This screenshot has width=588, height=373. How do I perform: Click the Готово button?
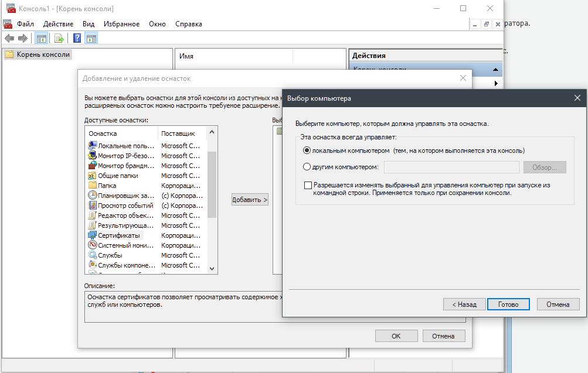[508, 304]
